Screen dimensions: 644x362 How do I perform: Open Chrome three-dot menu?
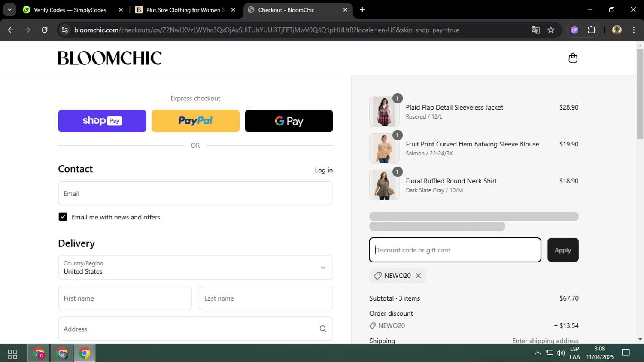click(x=634, y=30)
